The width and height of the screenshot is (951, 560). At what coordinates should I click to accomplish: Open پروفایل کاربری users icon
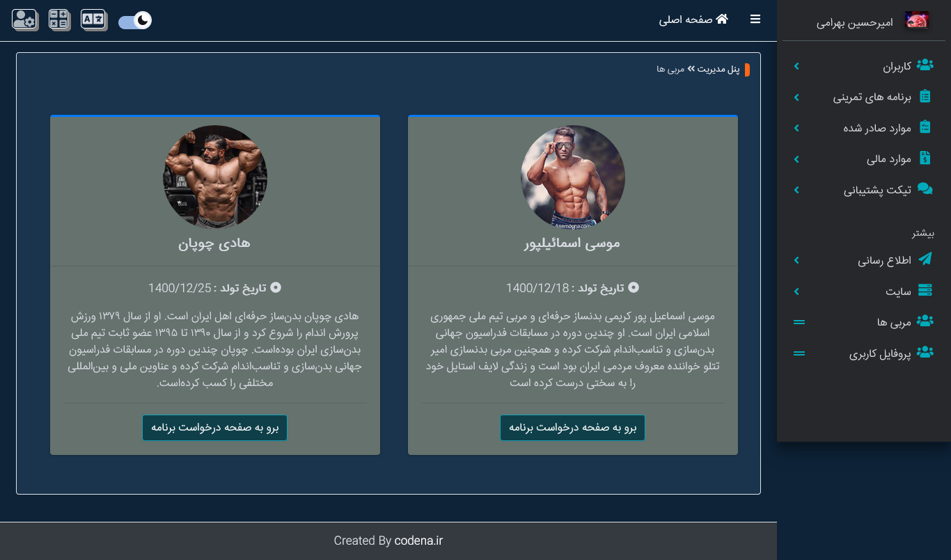click(x=925, y=352)
